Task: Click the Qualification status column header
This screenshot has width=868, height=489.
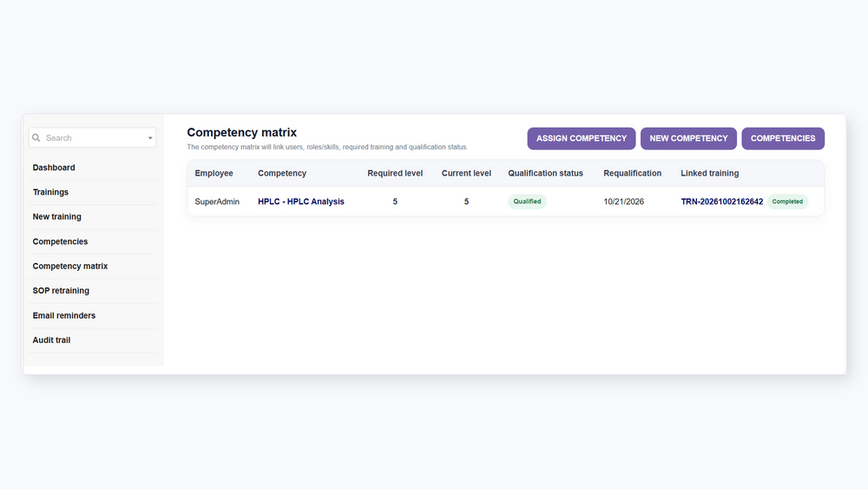Action: tap(545, 174)
